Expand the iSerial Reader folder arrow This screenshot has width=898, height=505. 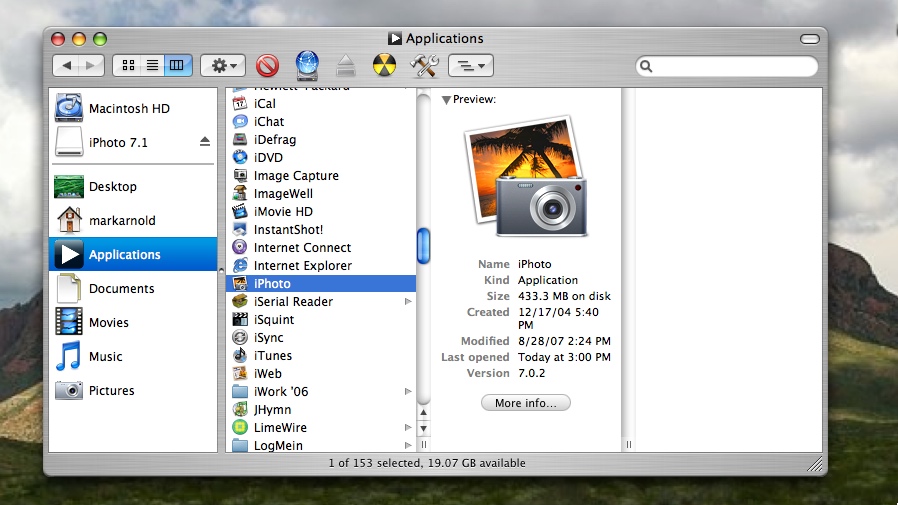(408, 302)
